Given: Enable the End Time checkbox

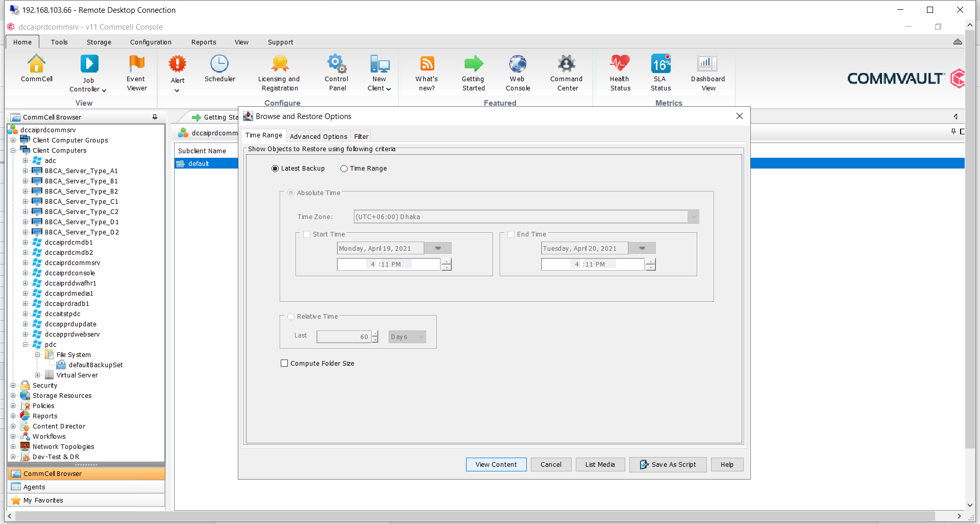Looking at the screenshot, I should [x=511, y=234].
